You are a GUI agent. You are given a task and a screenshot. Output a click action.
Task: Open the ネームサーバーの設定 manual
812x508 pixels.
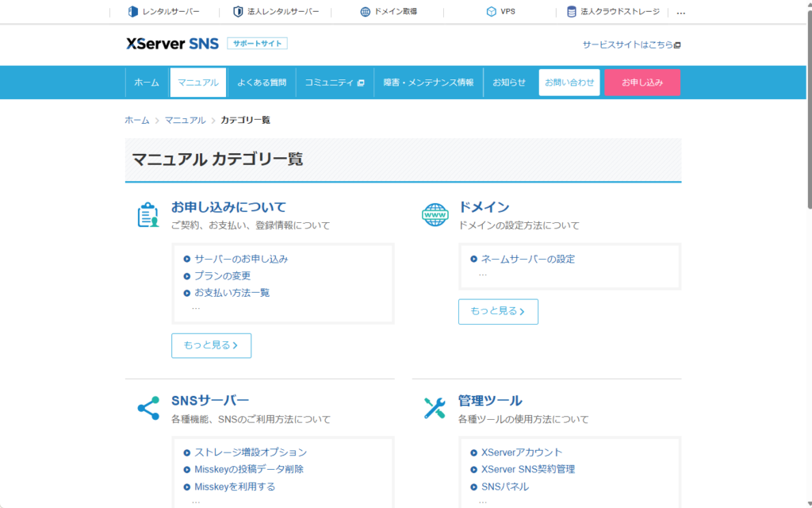527,259
